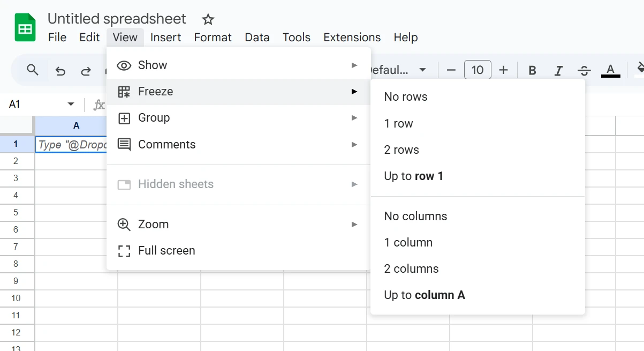Toggle italic formatting
644x351 pixels.
pyautogui.click(x=558, y=70)
